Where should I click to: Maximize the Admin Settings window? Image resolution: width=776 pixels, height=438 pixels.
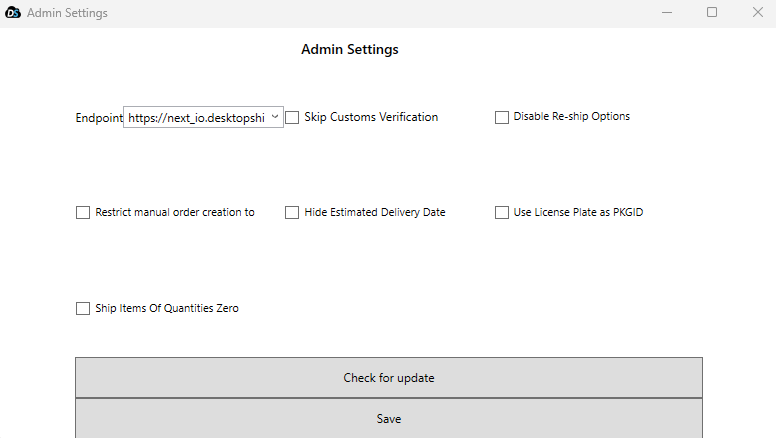click(712, 13)
